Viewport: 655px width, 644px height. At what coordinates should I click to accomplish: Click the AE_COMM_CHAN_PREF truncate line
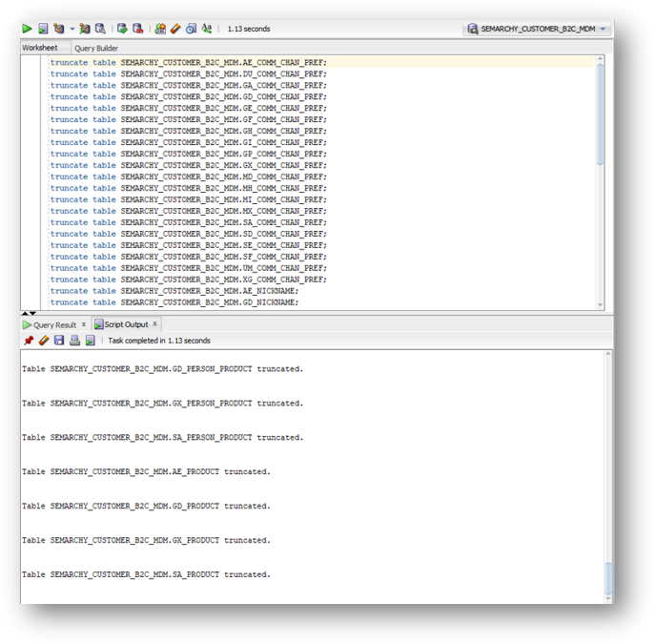point(189,63)
